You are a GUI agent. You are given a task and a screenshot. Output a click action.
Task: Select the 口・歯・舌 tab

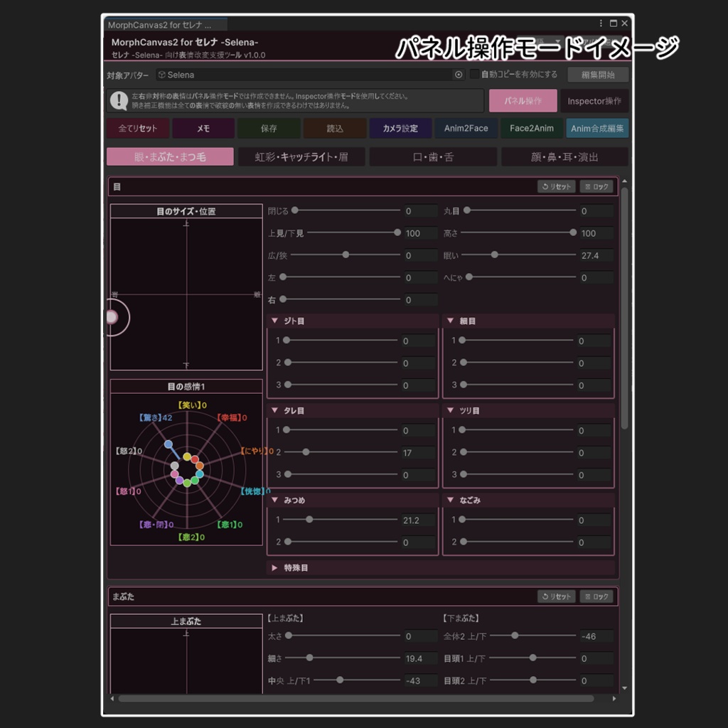coord(433,157)
